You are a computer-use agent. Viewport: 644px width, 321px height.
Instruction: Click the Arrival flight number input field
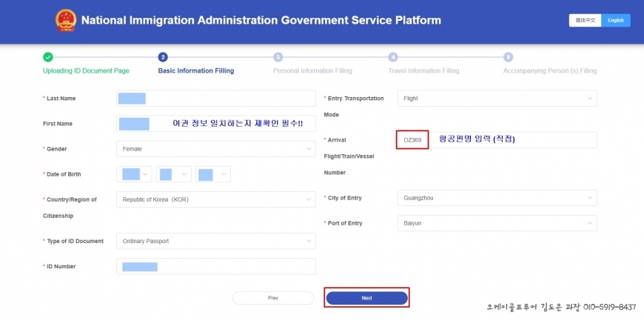tap(496, 140)
